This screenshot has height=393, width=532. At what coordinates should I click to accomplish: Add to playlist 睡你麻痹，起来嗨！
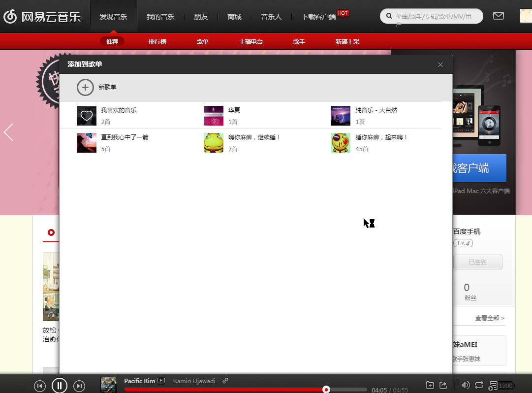coord(381,137)
